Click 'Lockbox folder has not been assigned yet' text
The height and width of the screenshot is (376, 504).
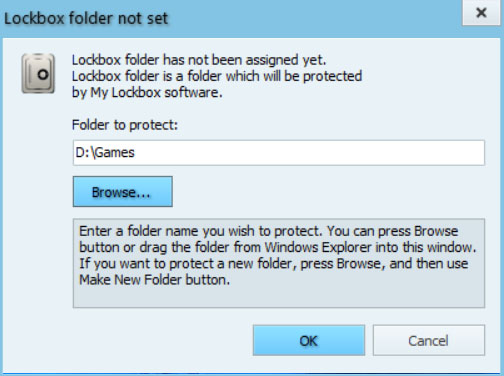pos(199,60)
